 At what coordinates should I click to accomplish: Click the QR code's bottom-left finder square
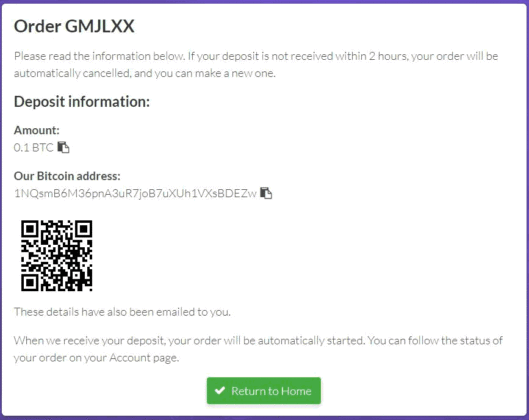point(30,282)
